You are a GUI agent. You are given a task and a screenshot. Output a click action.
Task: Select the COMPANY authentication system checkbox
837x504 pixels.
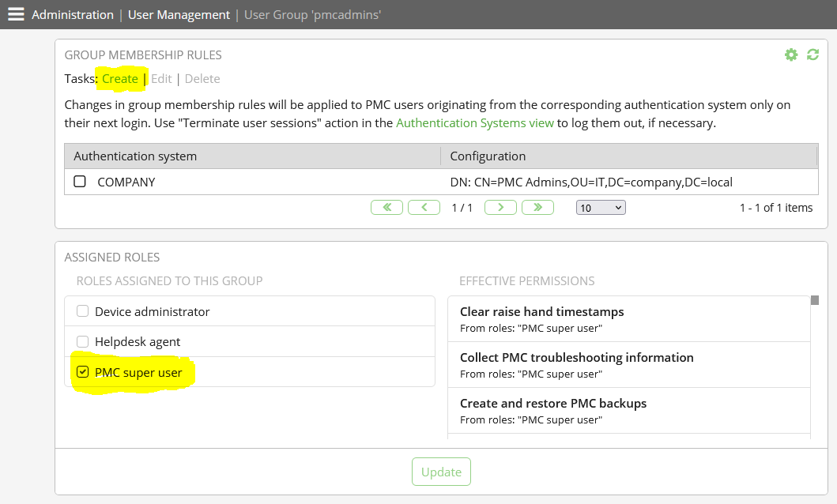pyautogui.click(x=80, y=182)
